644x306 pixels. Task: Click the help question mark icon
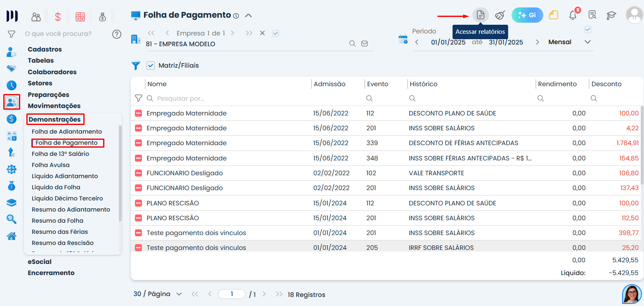pyautogui.click(x=117, y=34)
